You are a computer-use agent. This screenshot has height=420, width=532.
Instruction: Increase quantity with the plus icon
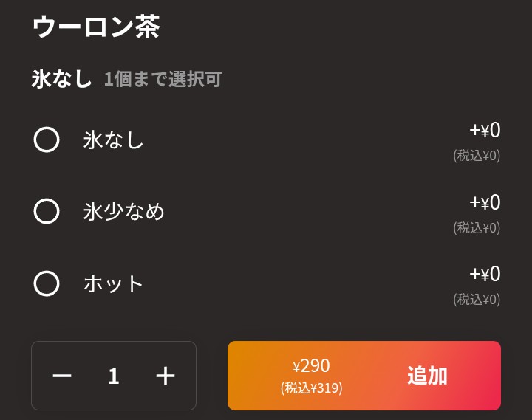coord(166,376)
